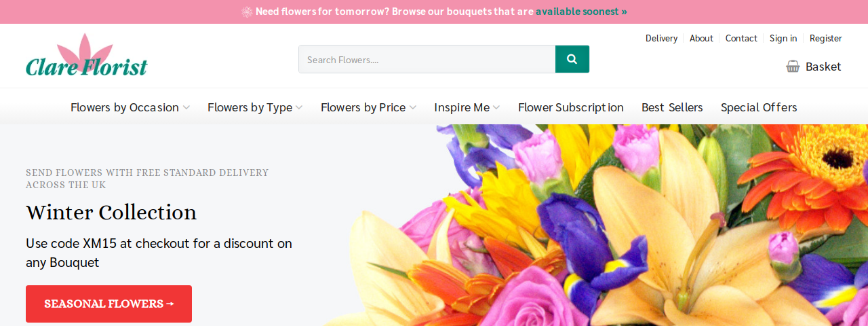Open Basket text link
868x326 pixels.
pyautogui.click(x=823, y=67)
